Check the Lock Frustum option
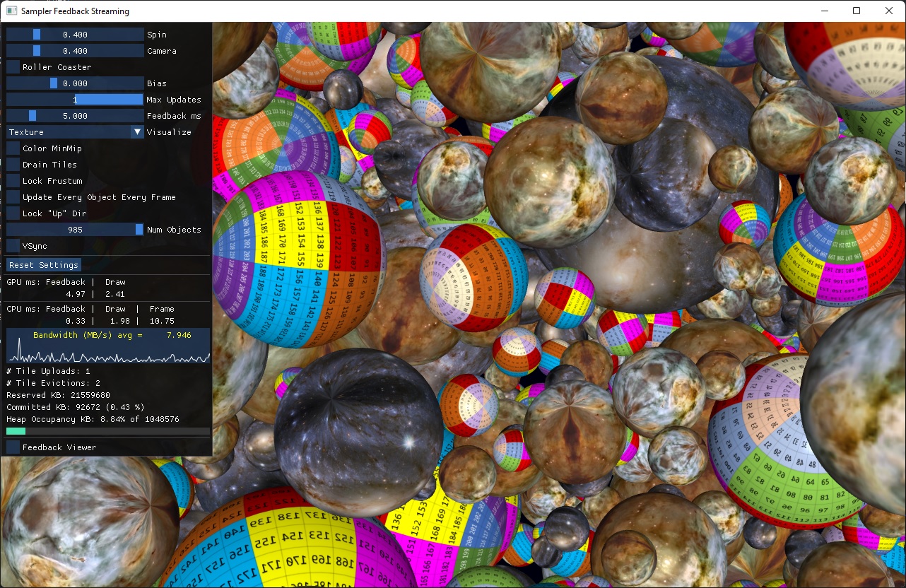Image resolution: width=906 pixels, height=588 pixels. coord(13,181)
